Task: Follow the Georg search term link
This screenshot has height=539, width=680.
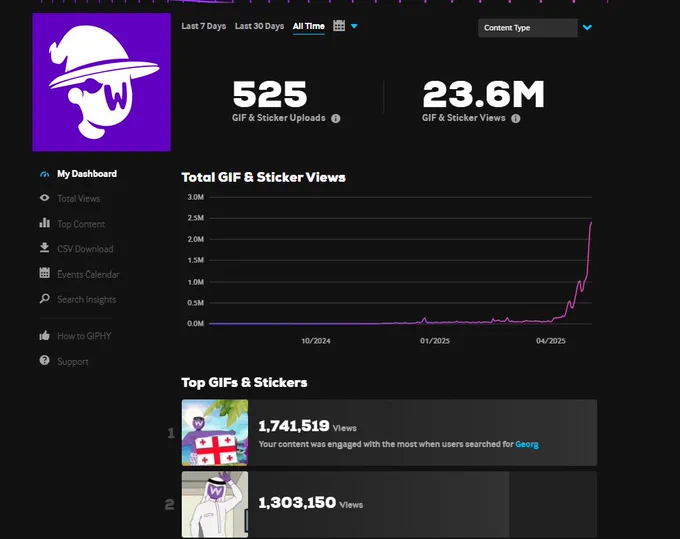Action: 527,444
